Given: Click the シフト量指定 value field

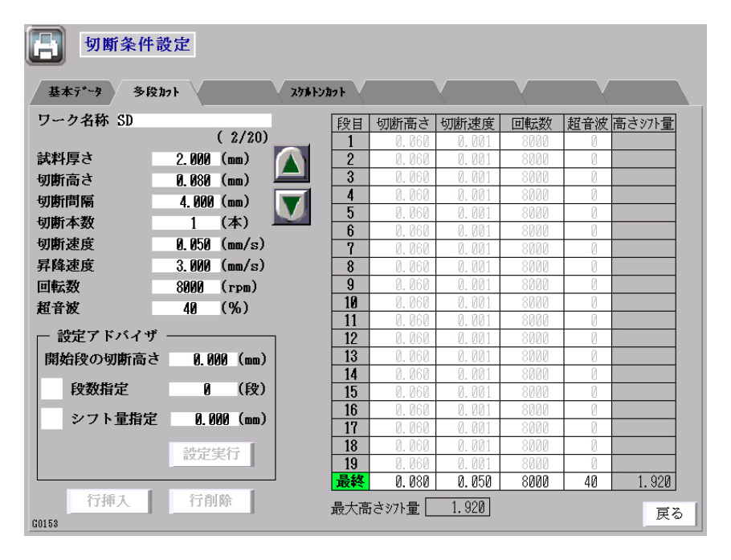Looking at the screenshot, I should (x=204, y=419).
